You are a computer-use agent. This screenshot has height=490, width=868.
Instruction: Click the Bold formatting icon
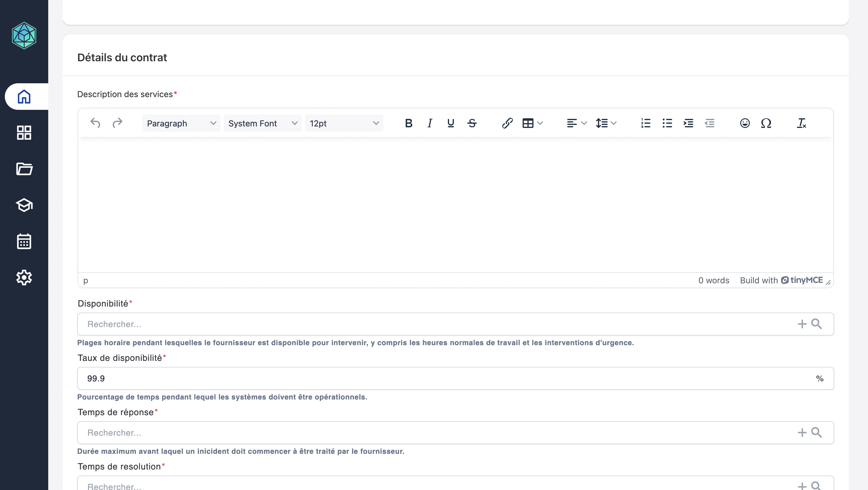click(x=409, y=123)
